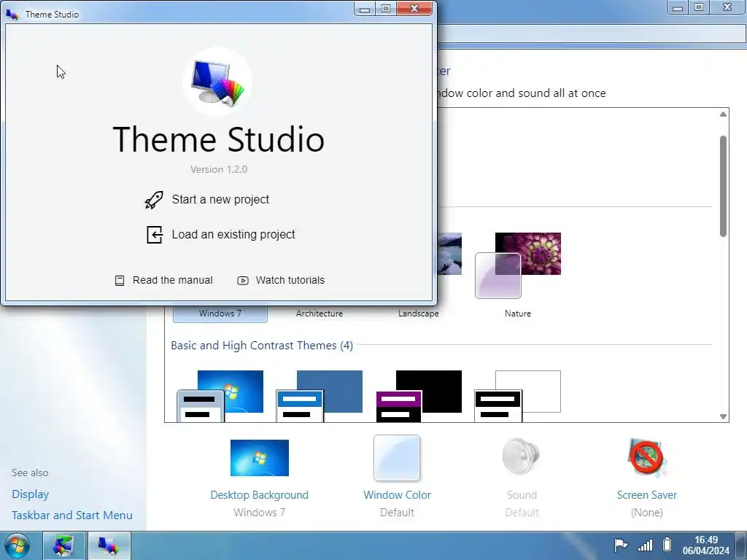The height and width of the screenshot is (560, 747).
Task: Click the Theme Studio logo image
Action: (x=217, y=82)
